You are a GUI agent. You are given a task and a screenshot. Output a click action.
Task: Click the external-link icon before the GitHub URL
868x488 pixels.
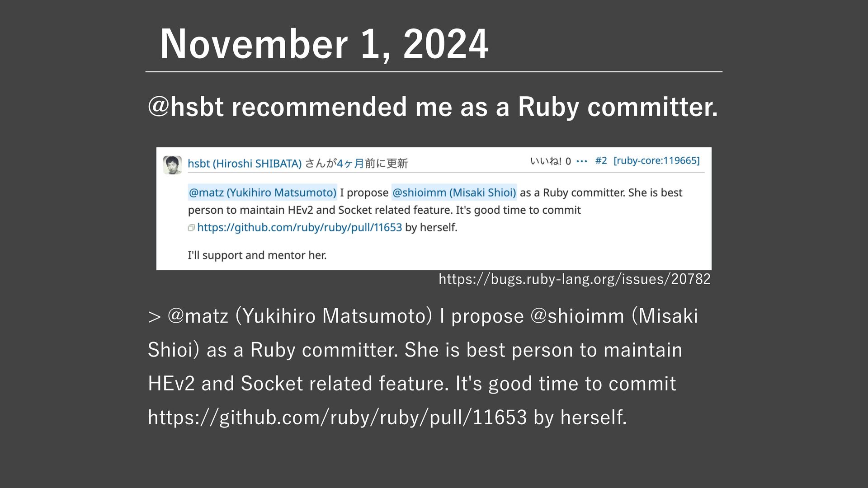[x=191, y=228]
